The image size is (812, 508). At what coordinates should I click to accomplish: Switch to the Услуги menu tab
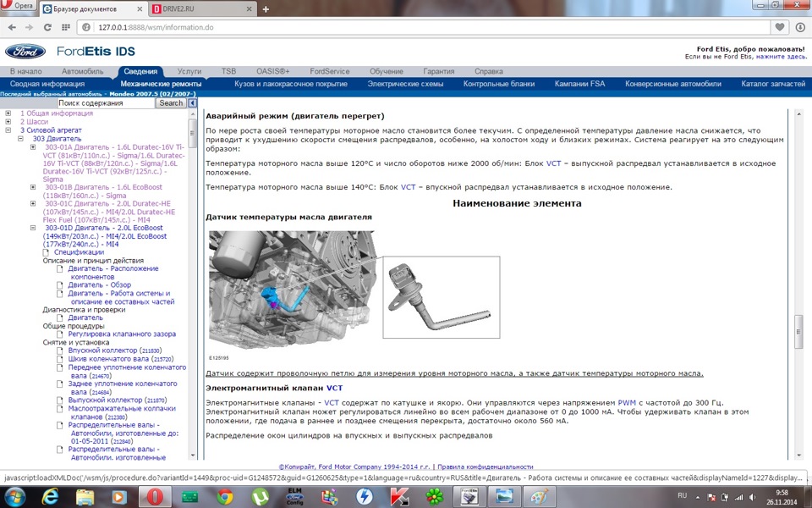tap(189, 72)
